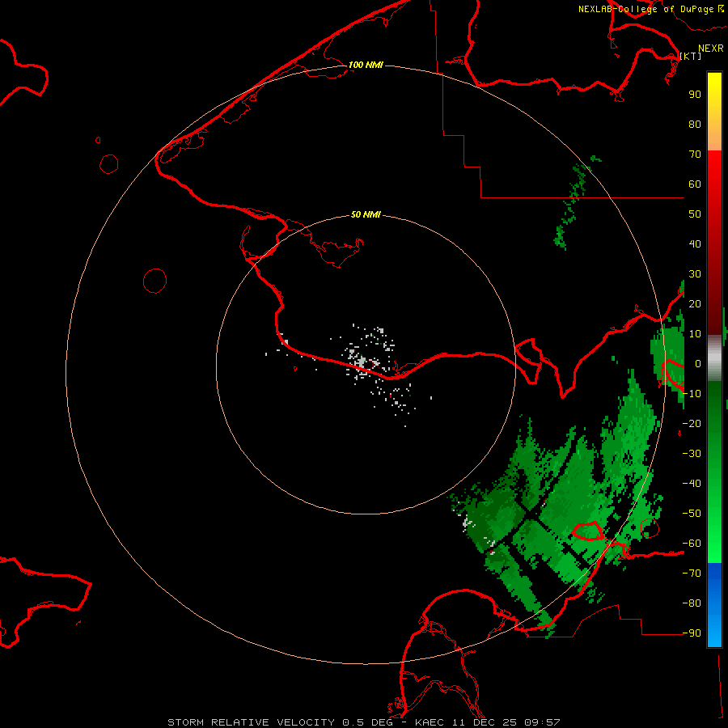
Task: Click the 70 value on velocity scale
Action: pyautogui.click(x=695, y=154)
